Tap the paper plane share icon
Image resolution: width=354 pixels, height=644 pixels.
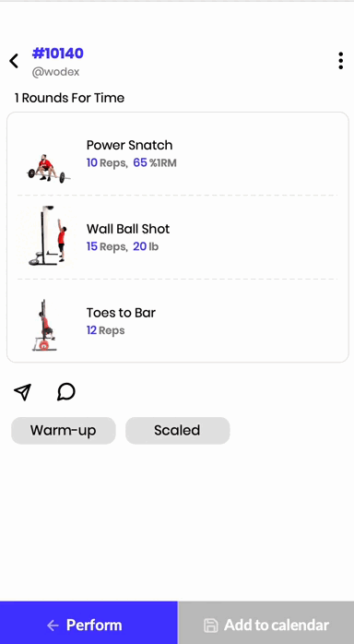click(22, 392)
